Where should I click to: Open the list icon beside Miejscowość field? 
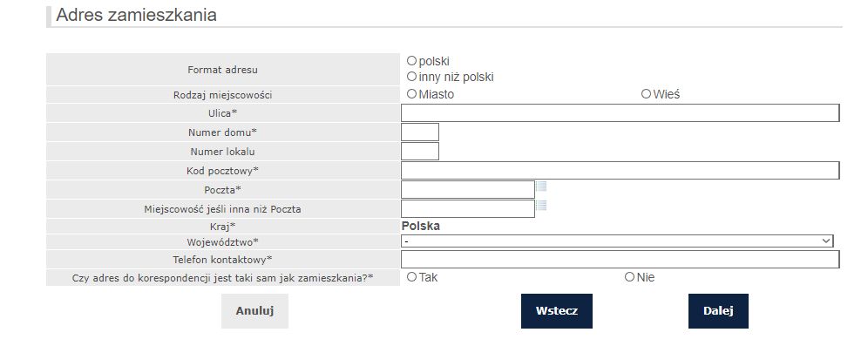(x=541, y=206)
